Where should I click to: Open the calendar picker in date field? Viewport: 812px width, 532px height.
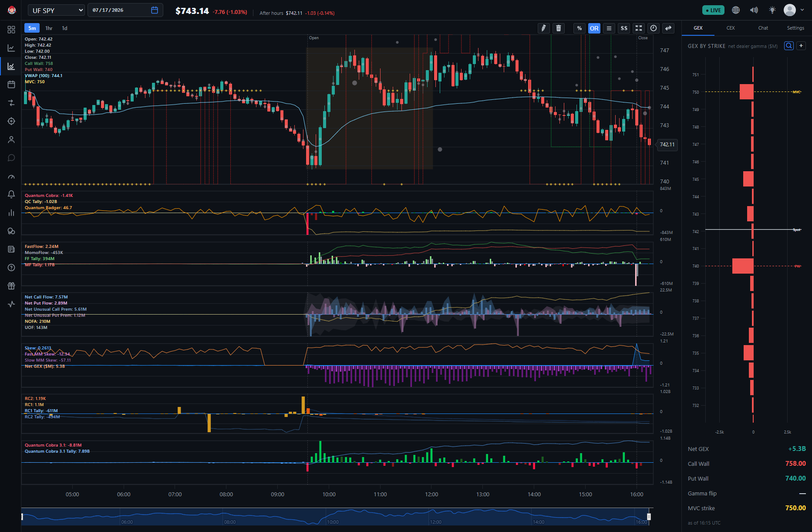155,10
